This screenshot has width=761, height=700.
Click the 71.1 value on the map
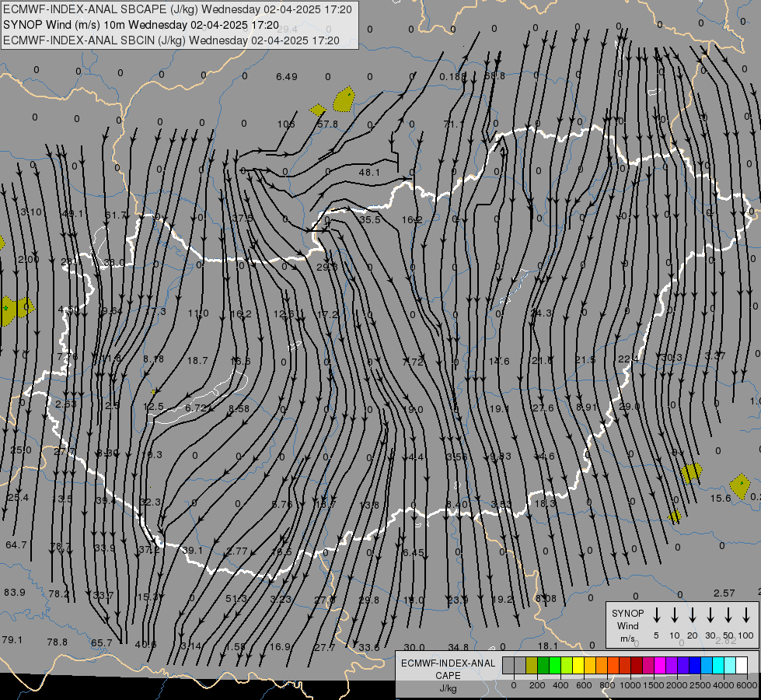click(452, 124)
